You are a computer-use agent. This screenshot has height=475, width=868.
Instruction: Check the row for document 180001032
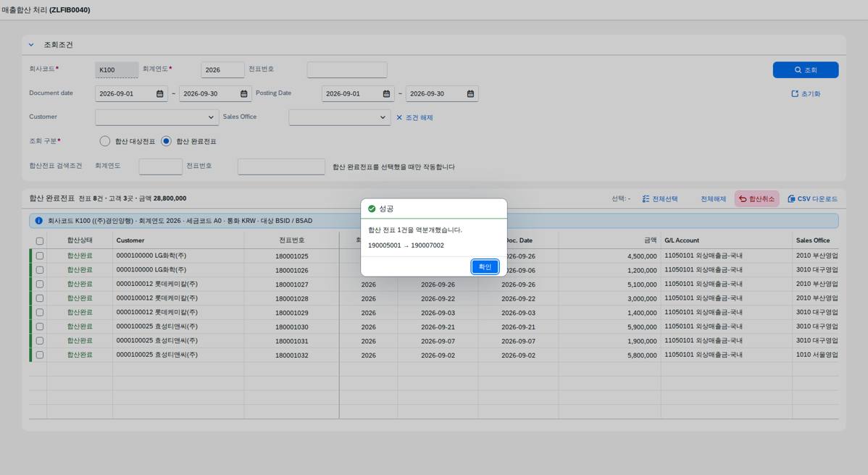pyautogui.click(x=39, y=355)
